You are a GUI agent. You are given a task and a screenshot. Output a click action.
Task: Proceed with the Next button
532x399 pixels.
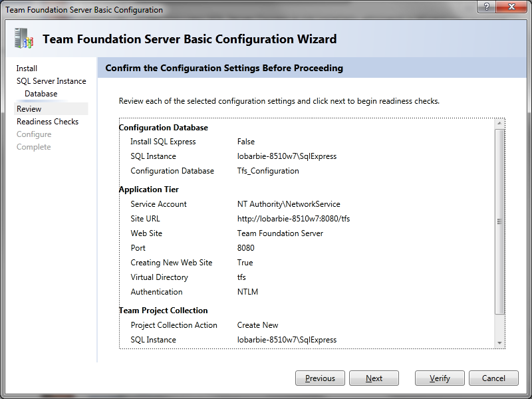pos(374,378)
